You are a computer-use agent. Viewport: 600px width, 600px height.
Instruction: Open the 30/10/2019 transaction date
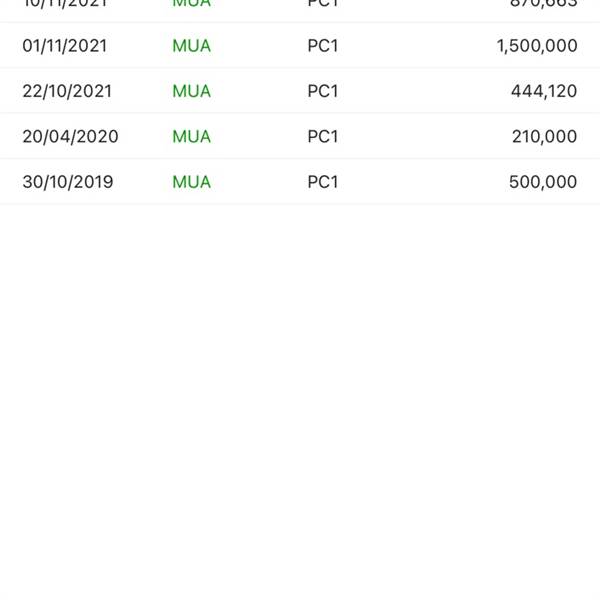pos(68,182)
